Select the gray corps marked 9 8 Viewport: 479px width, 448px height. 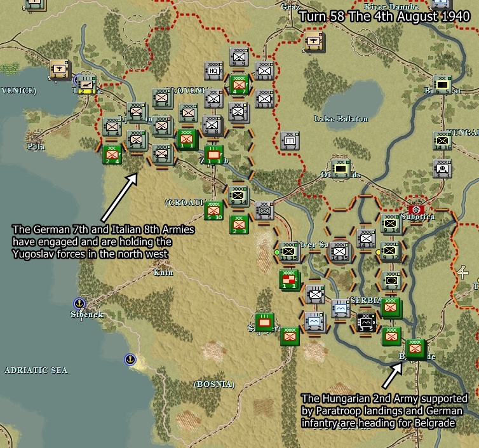click(x=212, y=125)
